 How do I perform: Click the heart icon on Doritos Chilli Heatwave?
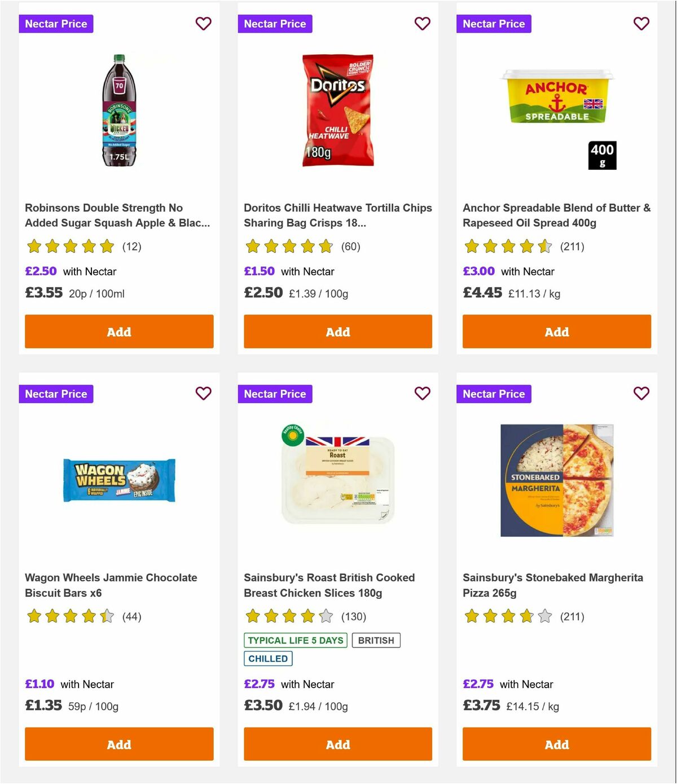pyautogui.click(x=422, y=24)
